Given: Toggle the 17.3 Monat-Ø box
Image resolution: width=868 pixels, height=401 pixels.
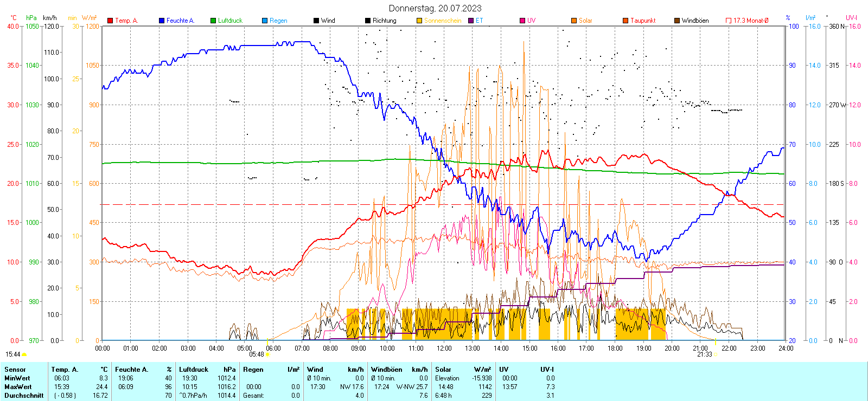Looking at the screenshot, I should (x=729, y=21).
